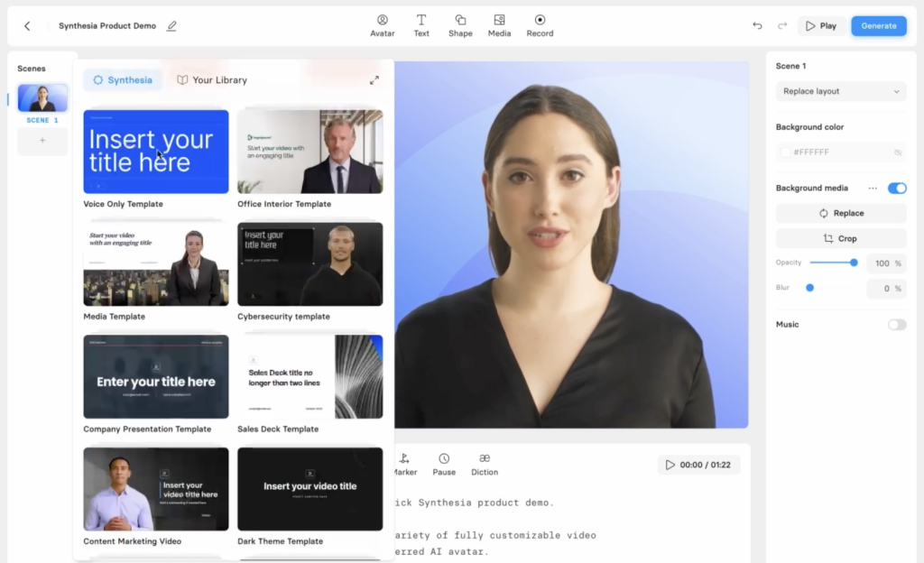Screen dimensions: 924x563
Task: Enable the Music toggle
Action: point(897,325)
